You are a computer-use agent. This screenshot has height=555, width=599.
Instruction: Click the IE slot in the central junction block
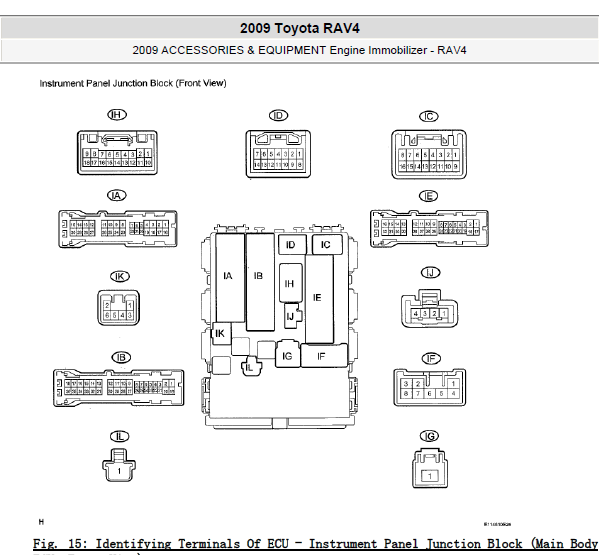tap(319, 299)
